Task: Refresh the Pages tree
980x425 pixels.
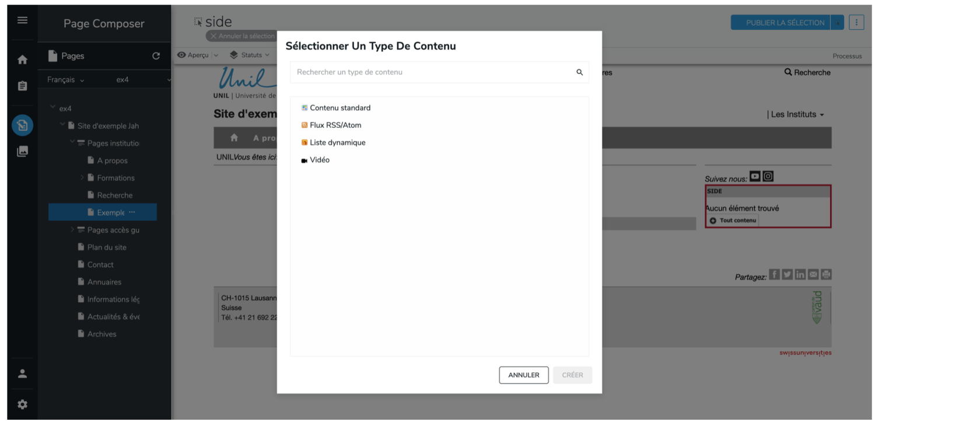Action: click(x=156, y=56)
